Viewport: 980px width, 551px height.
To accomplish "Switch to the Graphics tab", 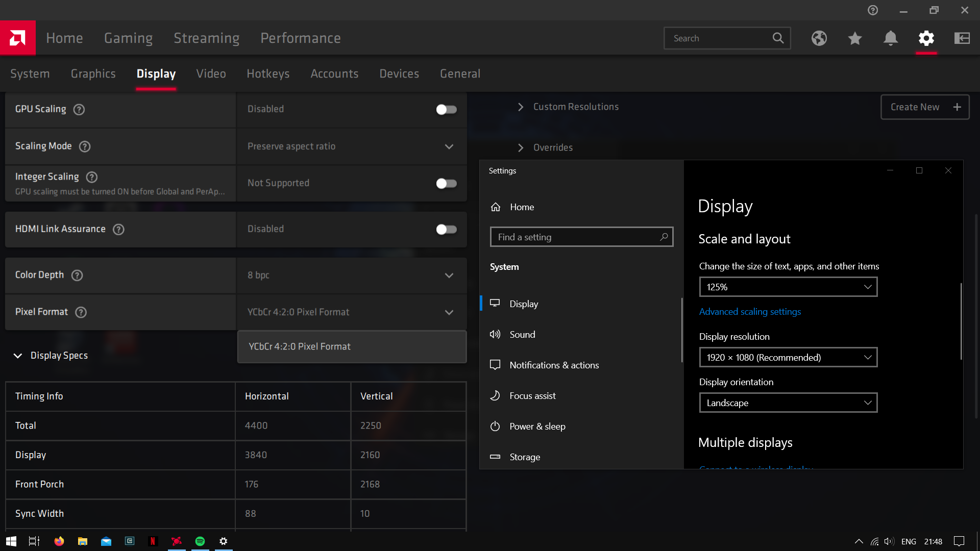I will tap(93, 73).
